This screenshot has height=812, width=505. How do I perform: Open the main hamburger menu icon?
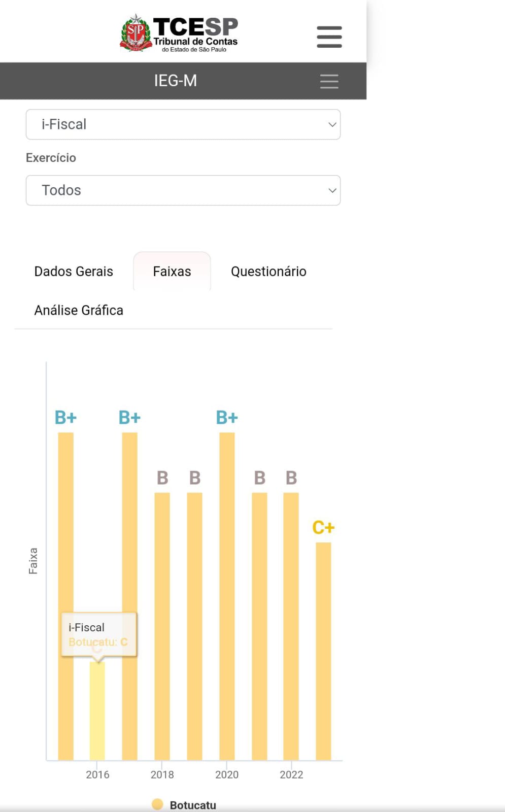click(329, 37)
